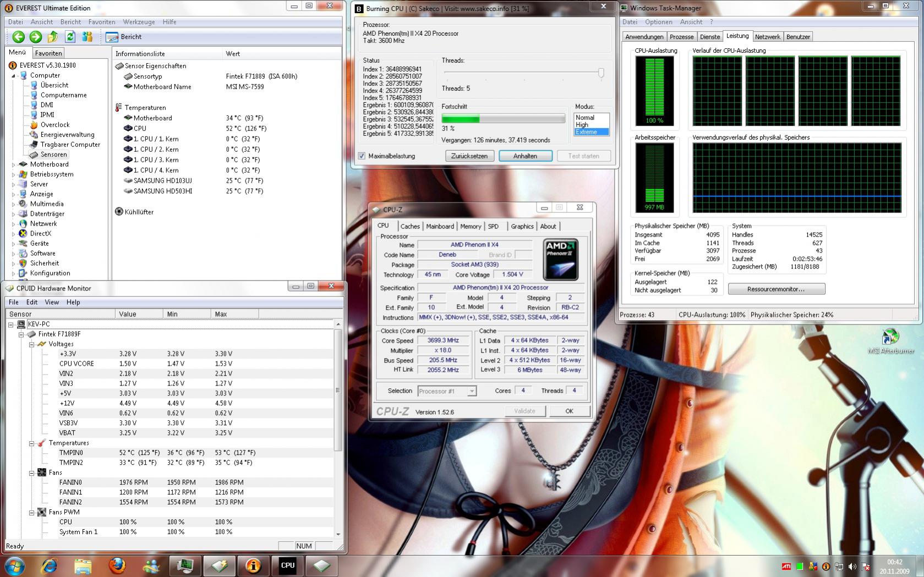Switch to Task Manager taskbar button
This screenshot has height=577, width=924.
coord(185,565)
